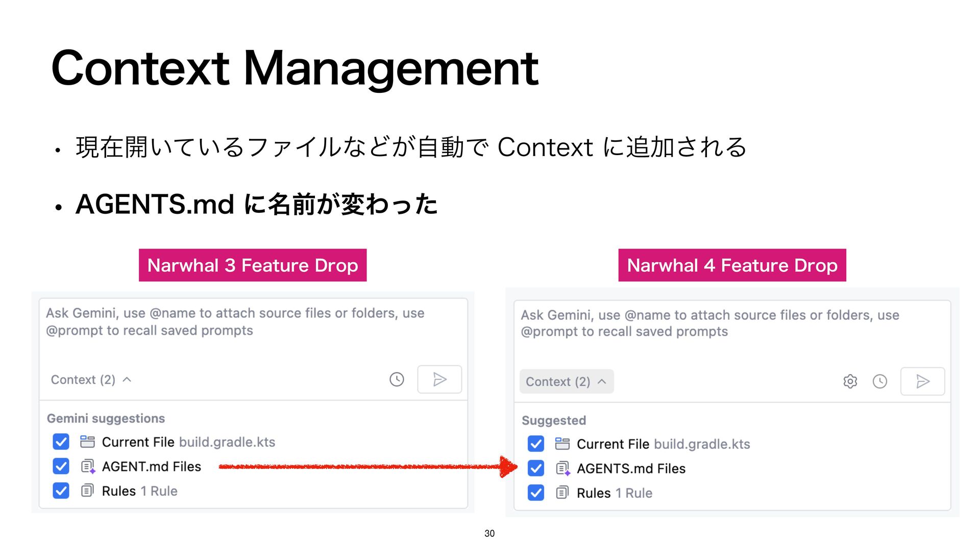Toggle Rules checkbox in Narwhal 4 panel
The height and width of the screenshot is (551, 980).
point(535,493)
